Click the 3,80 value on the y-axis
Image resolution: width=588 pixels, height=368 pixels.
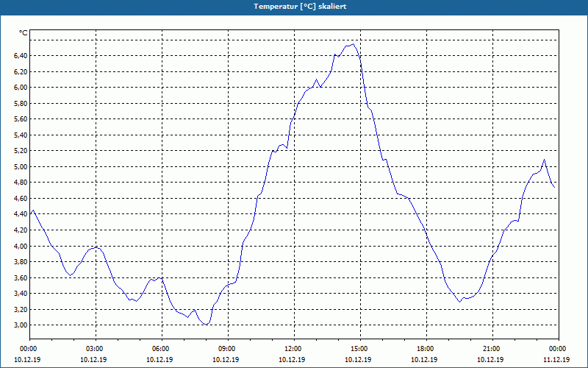(21, 262)
